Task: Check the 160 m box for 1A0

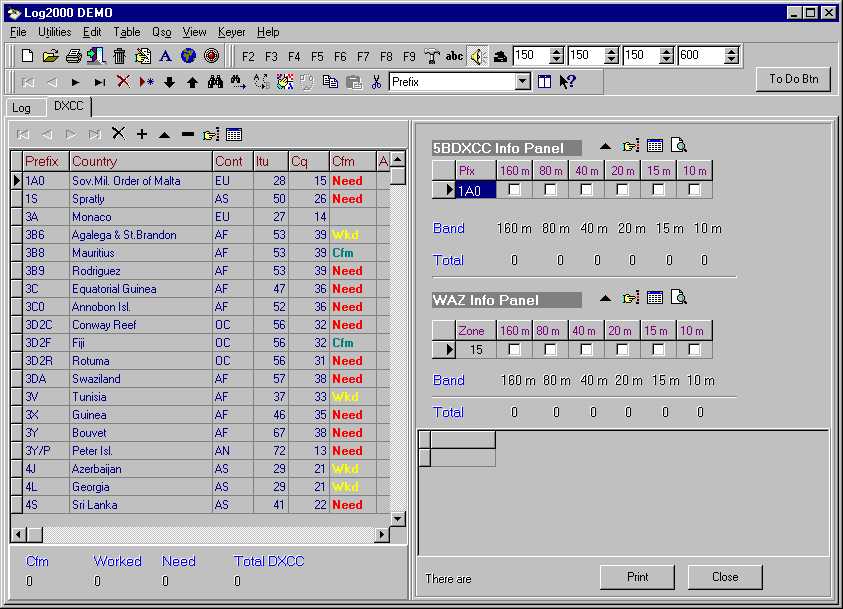Action: [515, 190]
